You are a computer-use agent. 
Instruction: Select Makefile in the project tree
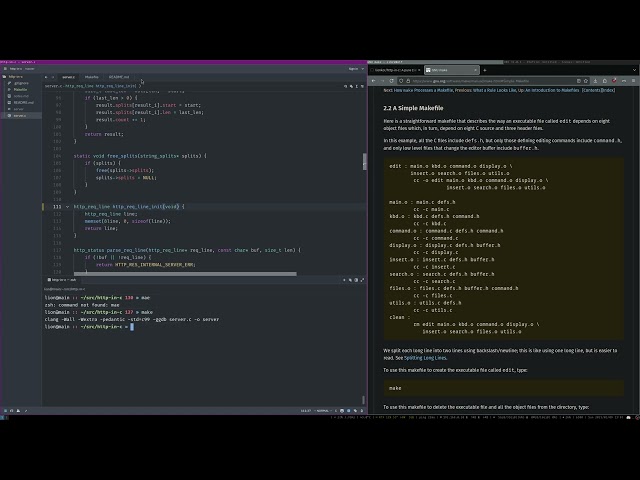point(20,89)
